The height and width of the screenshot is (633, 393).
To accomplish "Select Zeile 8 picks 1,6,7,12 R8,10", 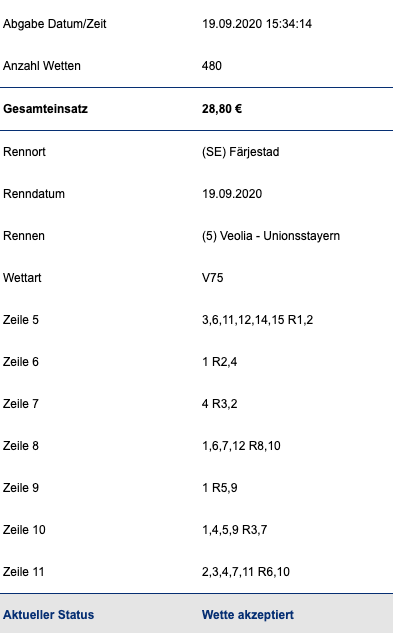I will 241,446.
